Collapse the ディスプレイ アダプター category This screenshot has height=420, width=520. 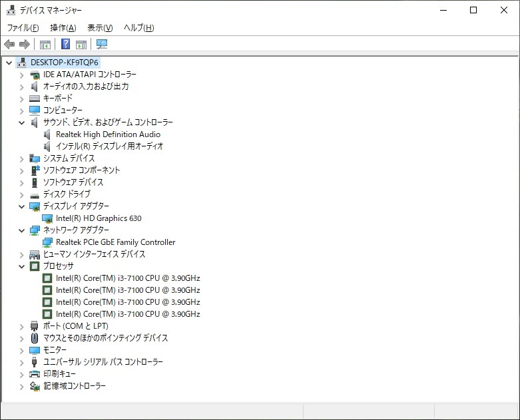(x=22, y=206)
